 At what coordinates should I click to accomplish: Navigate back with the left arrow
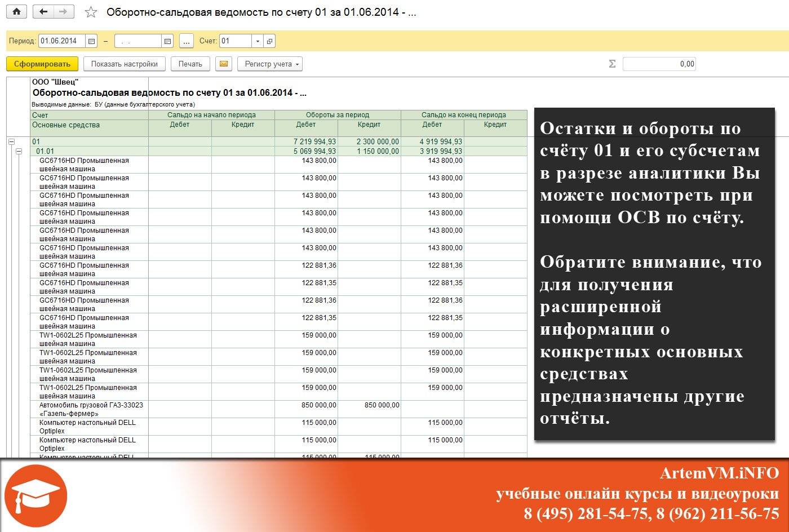[43, 11]
